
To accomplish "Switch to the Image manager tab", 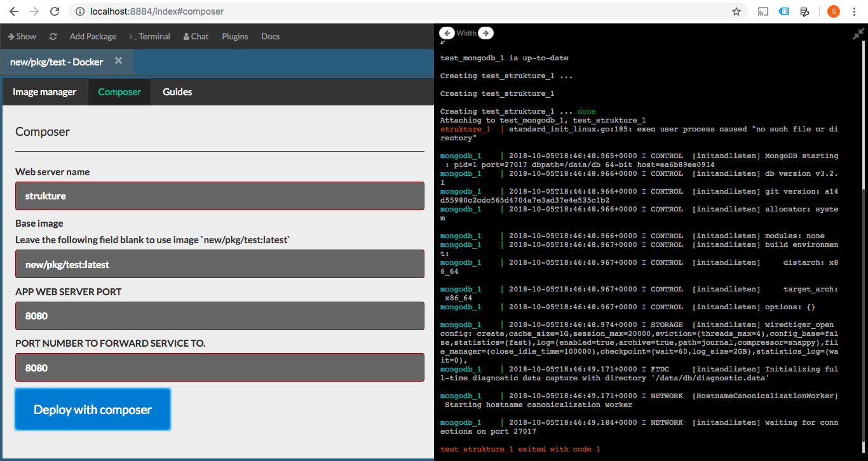I will coord(44,92).
